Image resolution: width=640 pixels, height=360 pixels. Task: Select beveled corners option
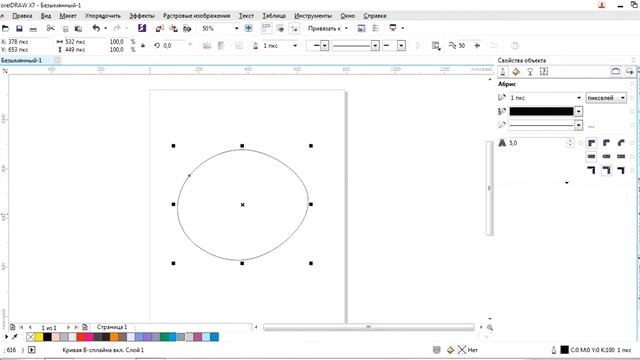click(621, 143)
